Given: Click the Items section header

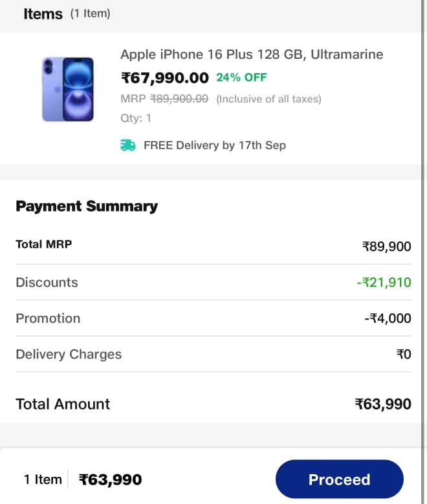Looking at the screenshot, I should (43, 14).
